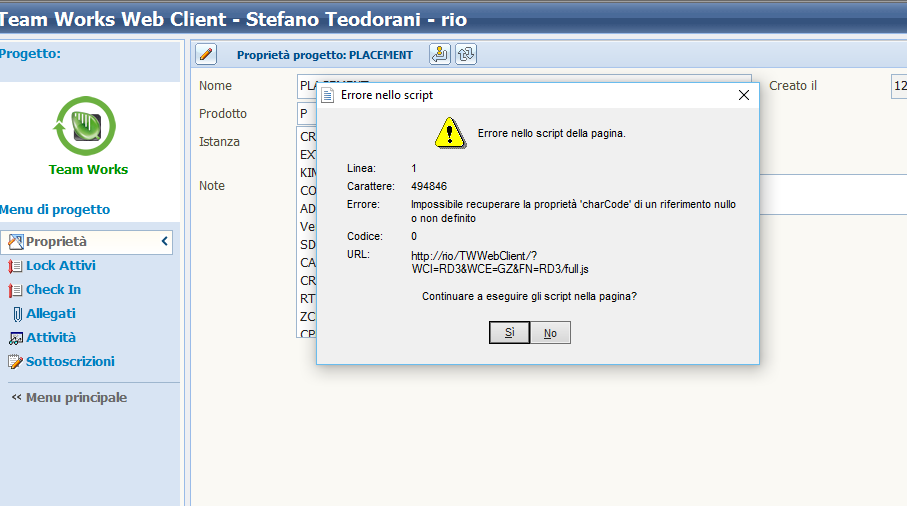The width and height of the screenshot is (907, 506).
Task: Click the Attività chart icon
Action: 16,338
